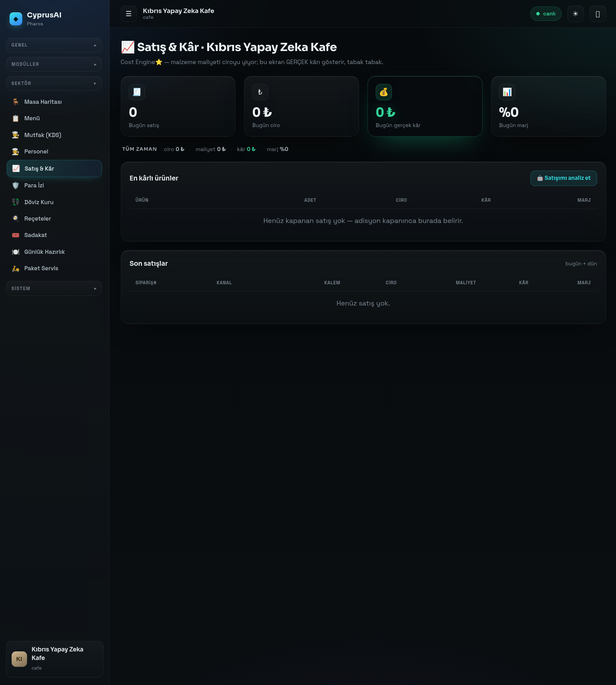616x685 pixels.
Task: Click the KALEM column header
Action: point(332,283)
